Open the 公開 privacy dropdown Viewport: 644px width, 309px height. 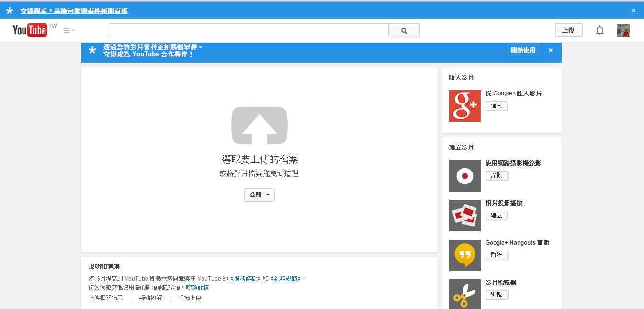coord(260,195)
